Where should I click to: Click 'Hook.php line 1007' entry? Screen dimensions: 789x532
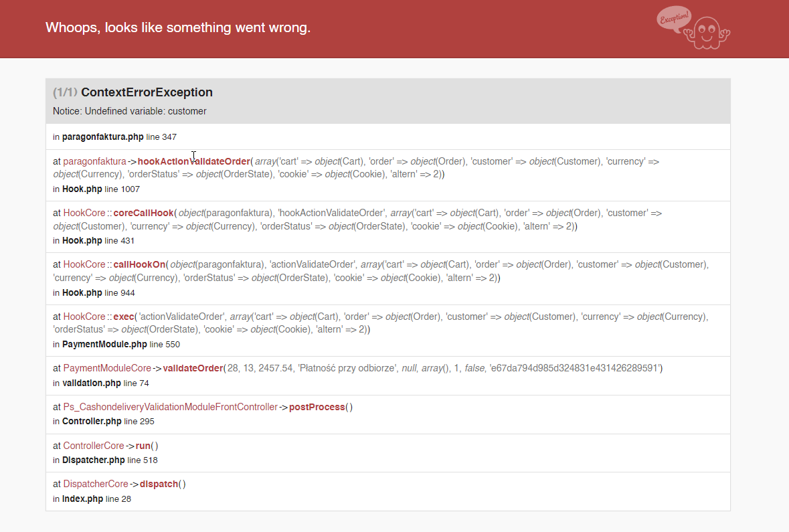coord(96,189)
